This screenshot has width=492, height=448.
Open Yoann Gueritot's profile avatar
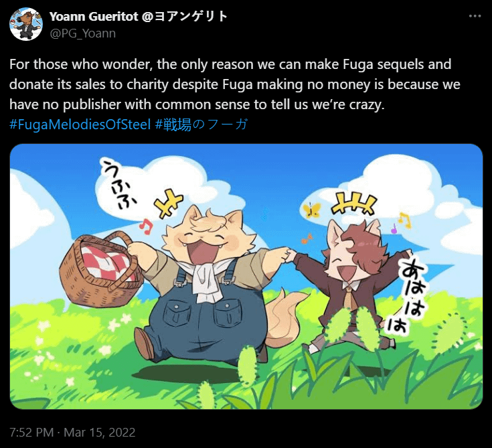26,25
